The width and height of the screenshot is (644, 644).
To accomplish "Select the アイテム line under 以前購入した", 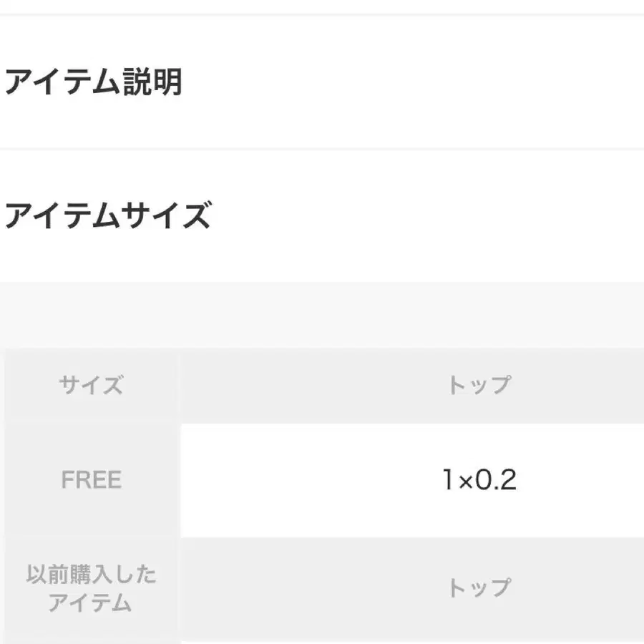I will click(x=90, y=603).
